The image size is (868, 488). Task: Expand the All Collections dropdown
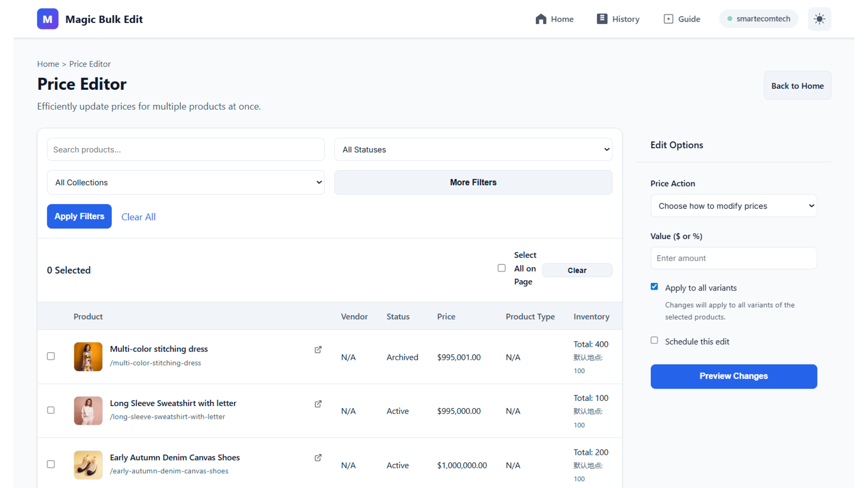pos(186,183)
